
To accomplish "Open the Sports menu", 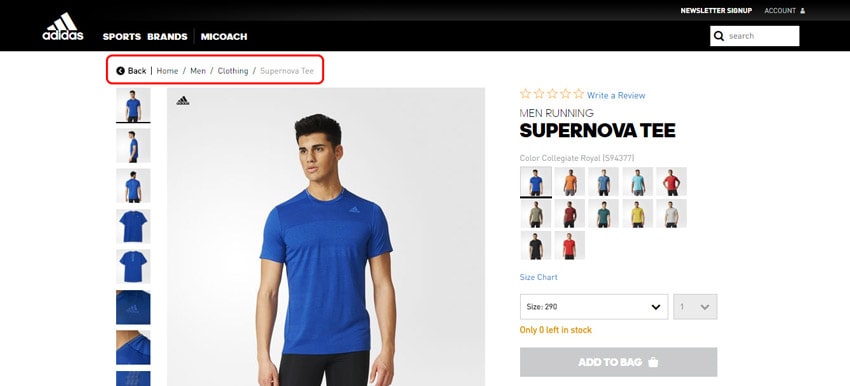I will [x=122, y=37].
